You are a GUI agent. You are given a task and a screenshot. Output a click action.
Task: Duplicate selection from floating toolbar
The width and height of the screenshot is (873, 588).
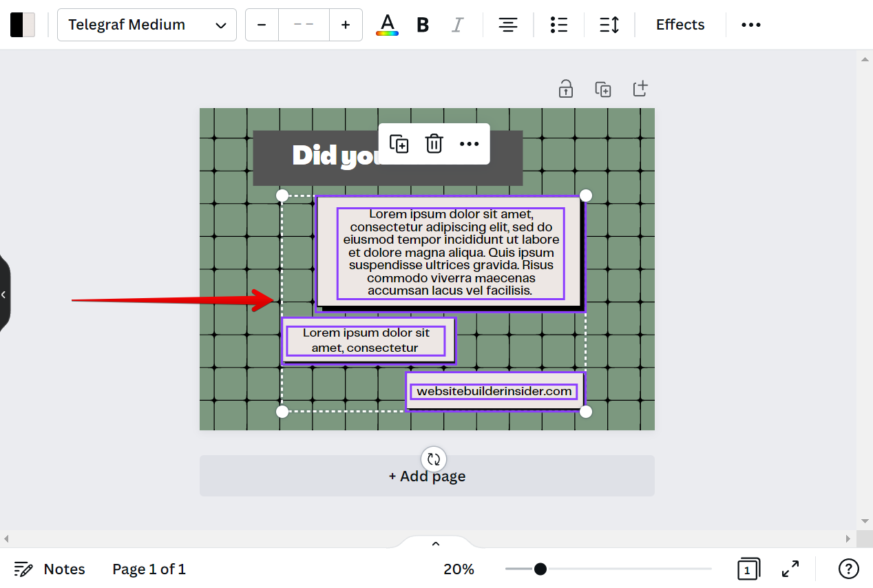(399, 143)
